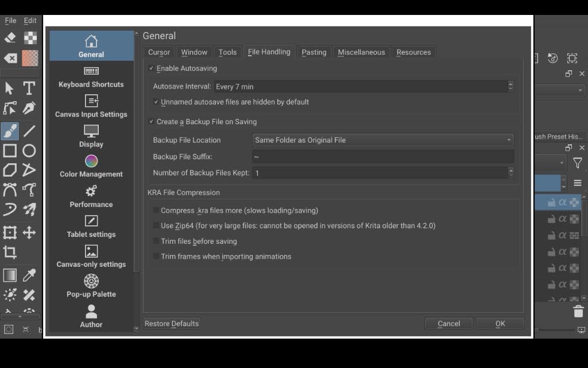Screen dimensions: 588x368
Task: Switch to the Cursor tab
Action: (x=159, y=52)
